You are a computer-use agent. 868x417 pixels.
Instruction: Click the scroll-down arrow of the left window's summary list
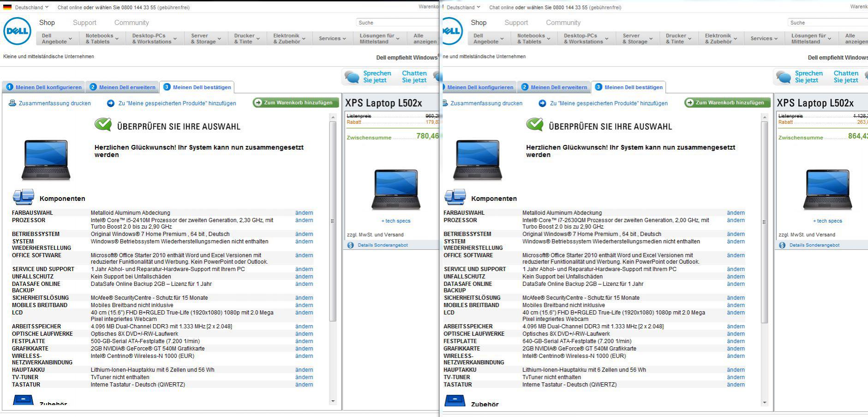[333, 401]
